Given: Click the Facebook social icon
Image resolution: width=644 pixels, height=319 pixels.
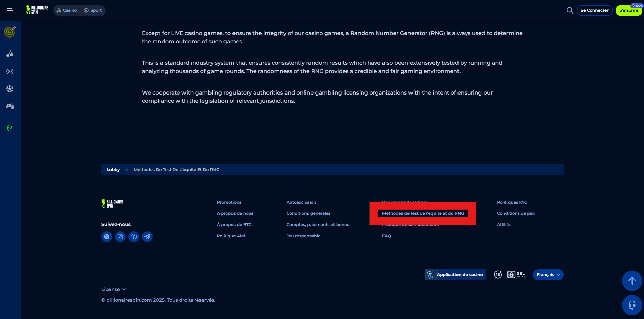Looking at the screenshot, I should click(x=134, y=237).
